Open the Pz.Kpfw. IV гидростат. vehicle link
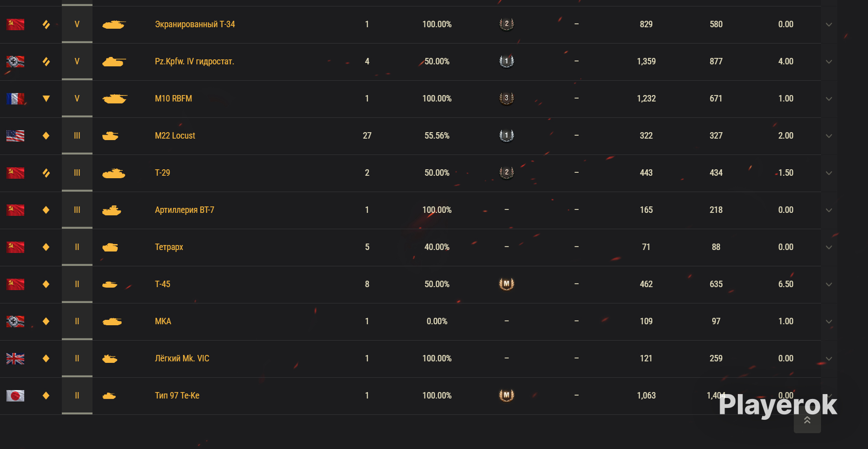 (194, 61)
